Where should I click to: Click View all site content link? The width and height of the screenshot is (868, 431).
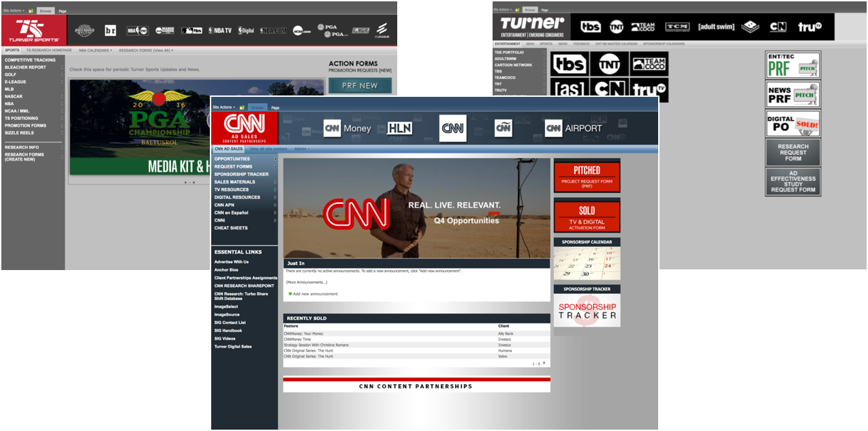tap(268, 149)
